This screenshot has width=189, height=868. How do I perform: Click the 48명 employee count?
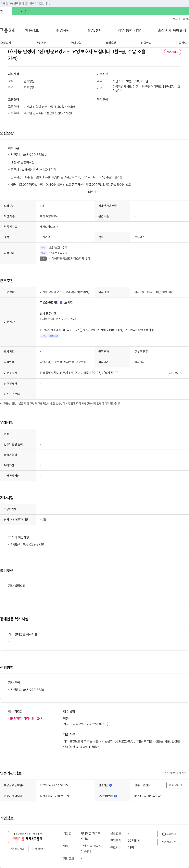pos(131,848)
